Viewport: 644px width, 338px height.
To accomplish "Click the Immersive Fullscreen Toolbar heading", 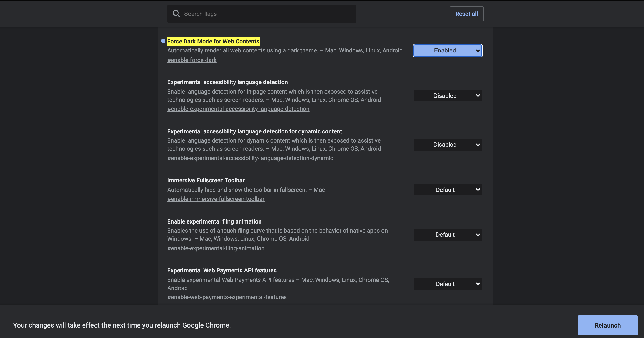I will tap(206, 180).
